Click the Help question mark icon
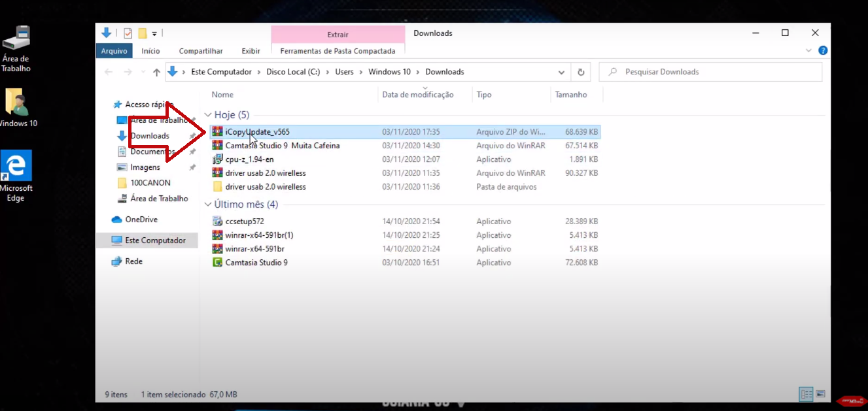The height and width of the screenshot is (411, 868). point(823,50)
